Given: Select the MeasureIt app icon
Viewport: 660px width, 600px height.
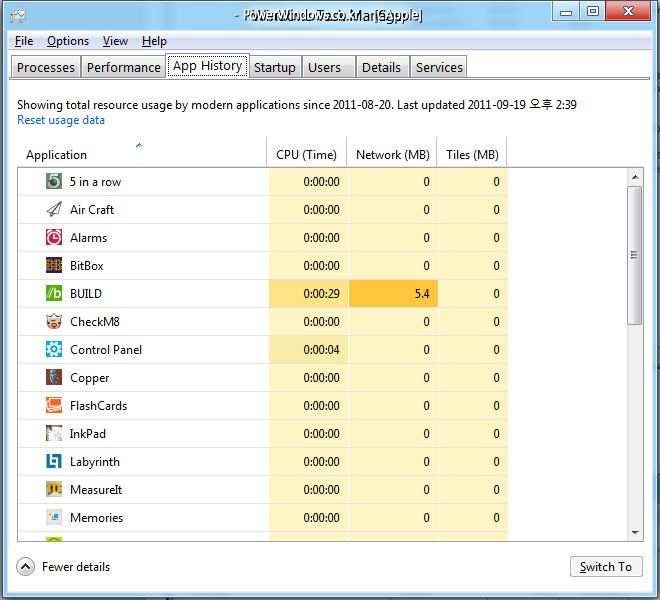Looking at the screenshot, I should coord(54,490).
